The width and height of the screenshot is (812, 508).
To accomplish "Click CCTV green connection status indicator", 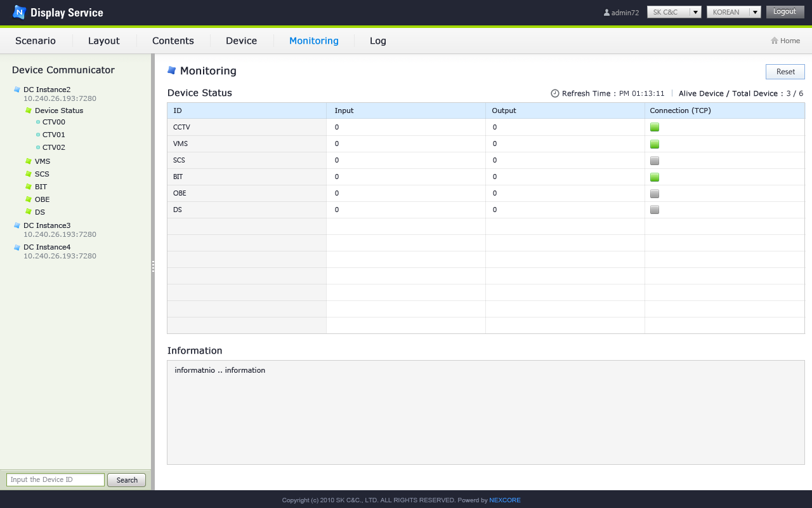I will point(655,127).
